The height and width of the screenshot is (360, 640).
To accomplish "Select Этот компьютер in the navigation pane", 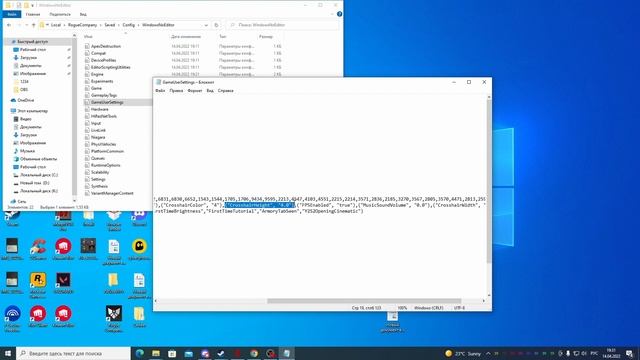I will 32,111.
